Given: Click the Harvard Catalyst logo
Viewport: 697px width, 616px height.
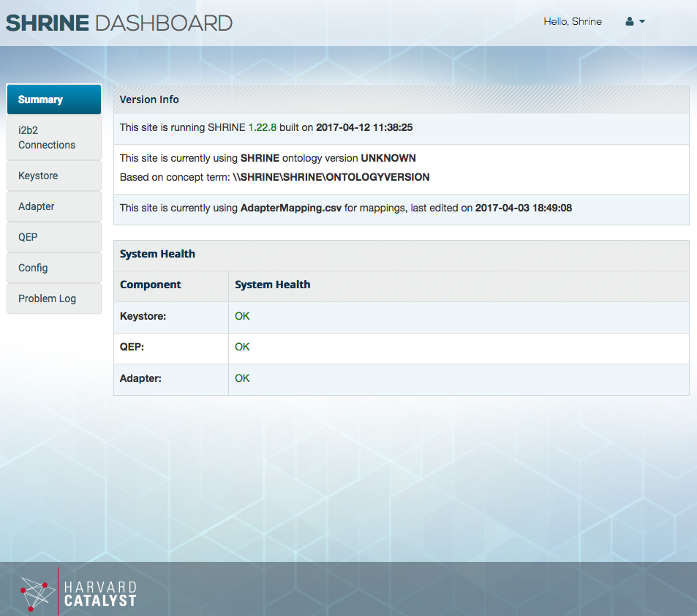Looking at the screenshot, I should pyautogui.click(x=78, y=593).
